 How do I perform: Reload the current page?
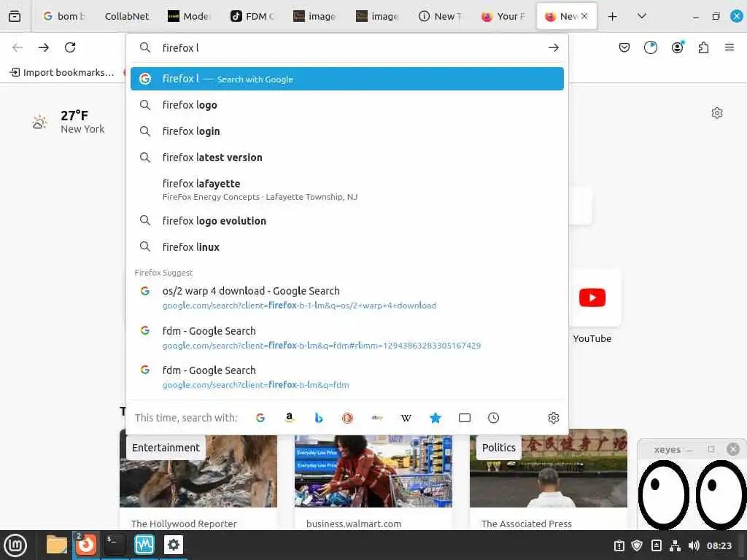[70, 47]
